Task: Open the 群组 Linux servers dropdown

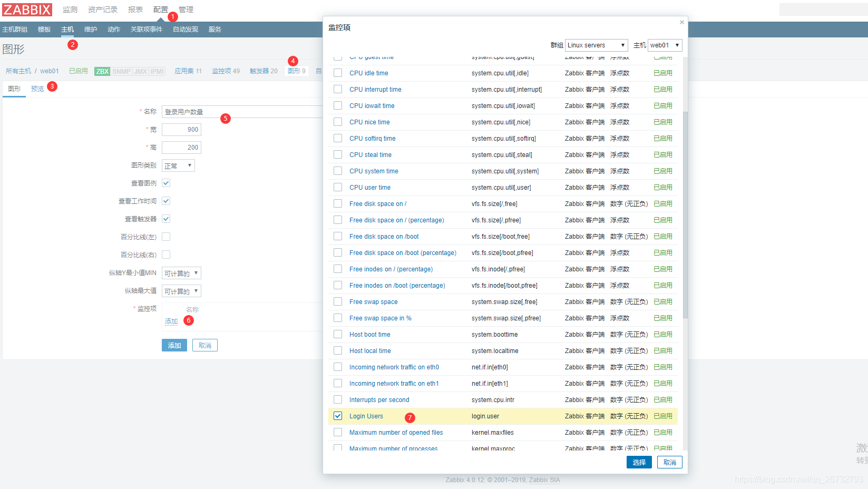Action: pyautogui.click(x=596, y=45)
